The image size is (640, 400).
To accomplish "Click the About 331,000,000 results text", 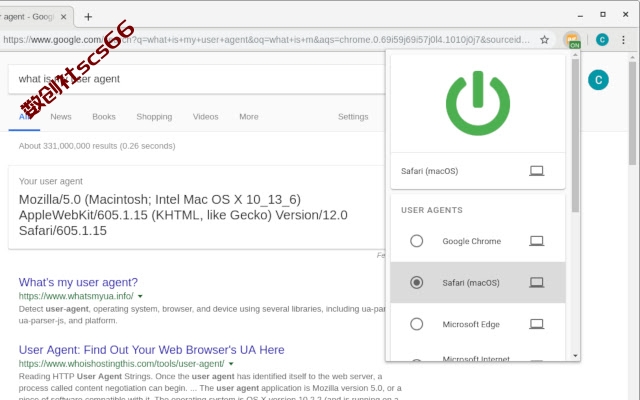I will [x=97, y=146].
